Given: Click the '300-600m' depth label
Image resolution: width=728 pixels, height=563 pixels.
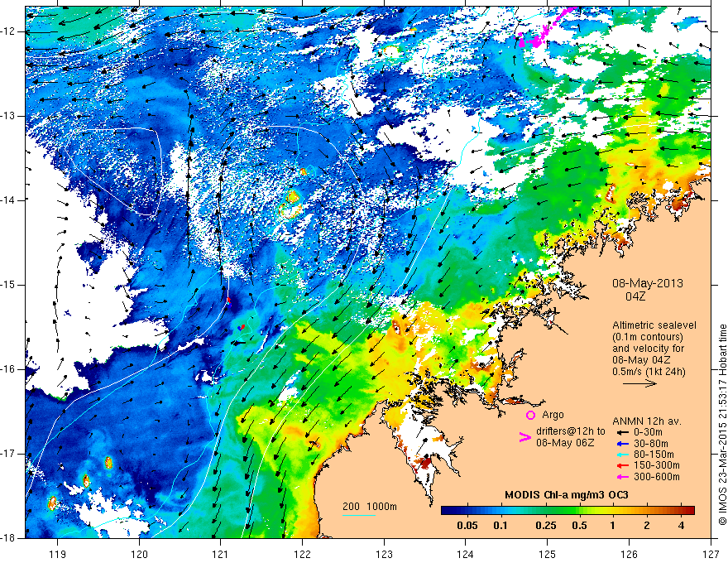Looking at the screenshot, I should (657, 477).
